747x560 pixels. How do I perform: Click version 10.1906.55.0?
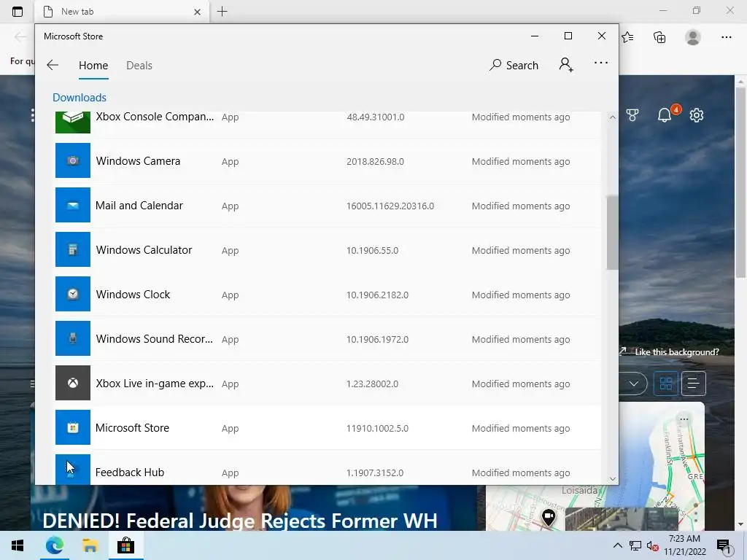pos(373,251)
